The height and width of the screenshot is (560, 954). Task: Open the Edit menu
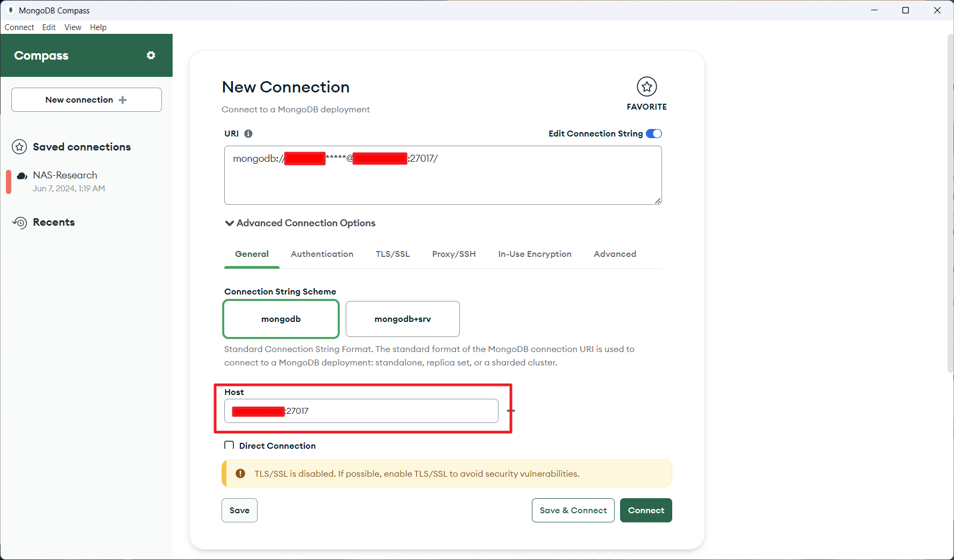[49, 27]
